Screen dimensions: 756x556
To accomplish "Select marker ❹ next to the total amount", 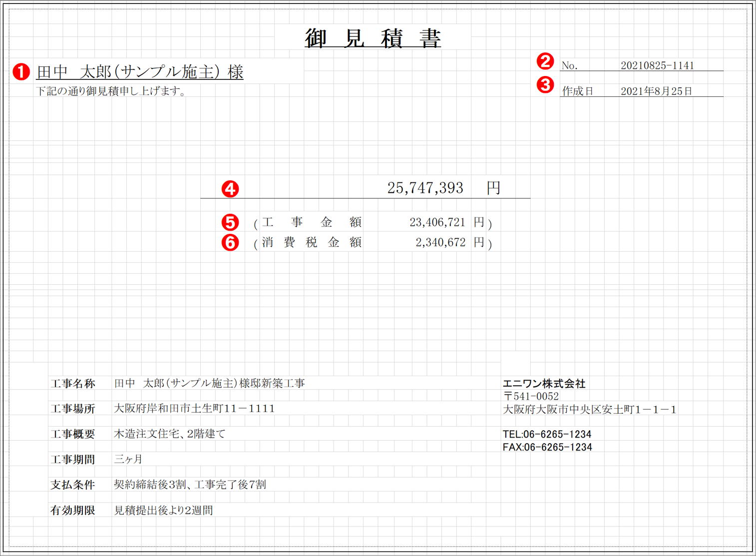I will coord(230,189).
